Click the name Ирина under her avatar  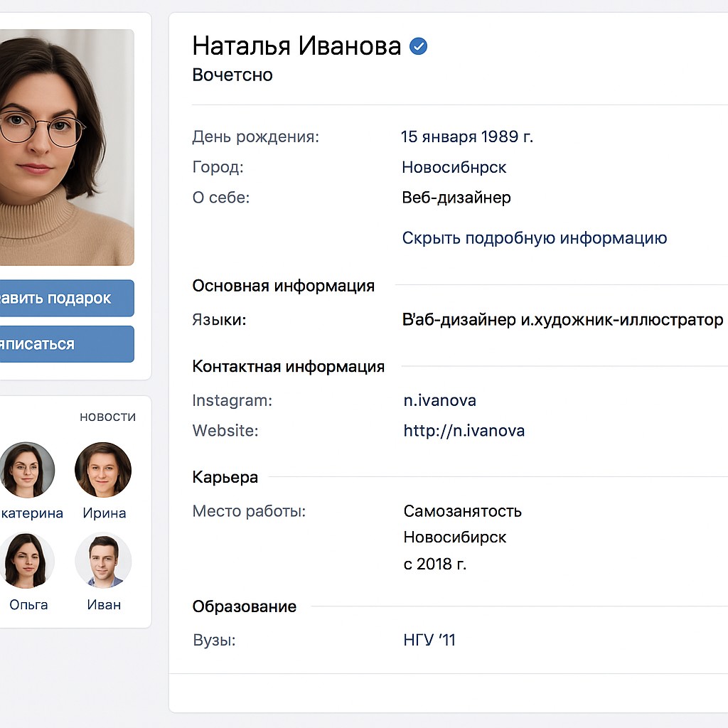(x=104, y=513)
